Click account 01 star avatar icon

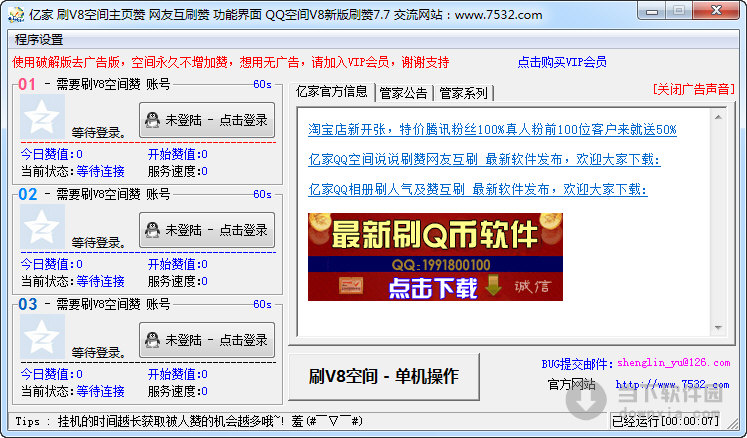tap(42, 116)
